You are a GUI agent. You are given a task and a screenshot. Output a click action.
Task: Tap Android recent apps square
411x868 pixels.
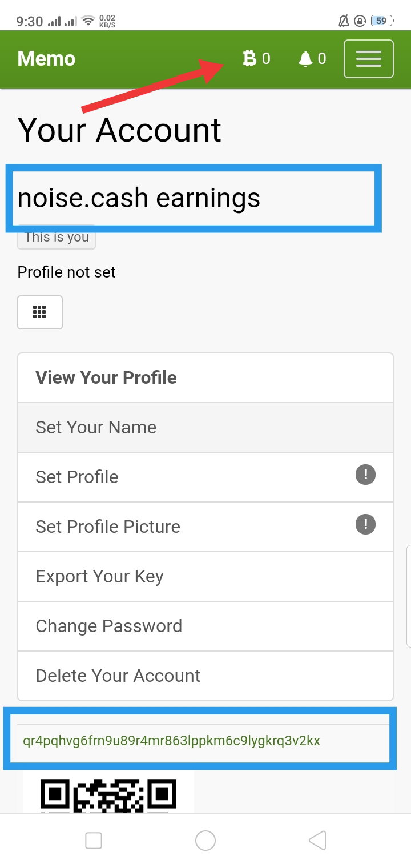pyautogui.click(x=94, y=841)
